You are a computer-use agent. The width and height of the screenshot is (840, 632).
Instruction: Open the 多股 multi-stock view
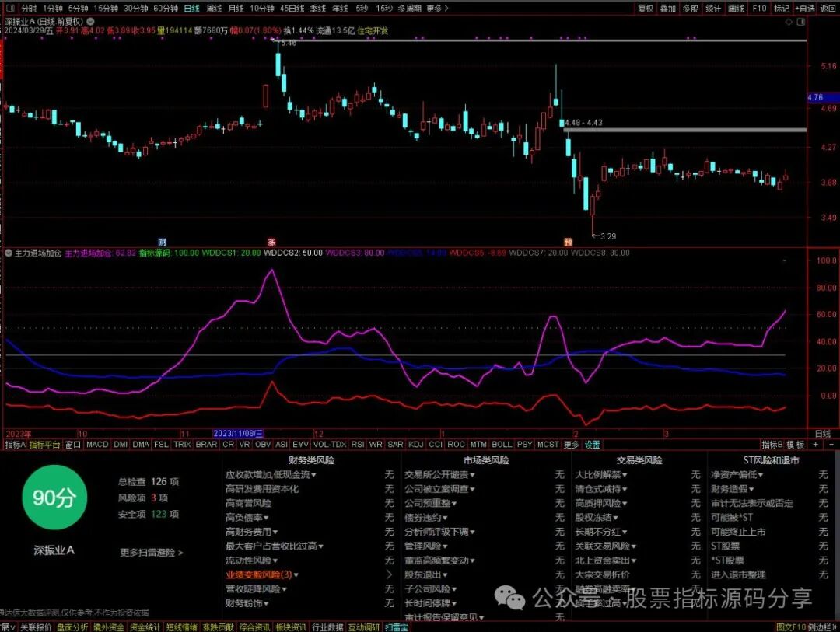(691, 9)
